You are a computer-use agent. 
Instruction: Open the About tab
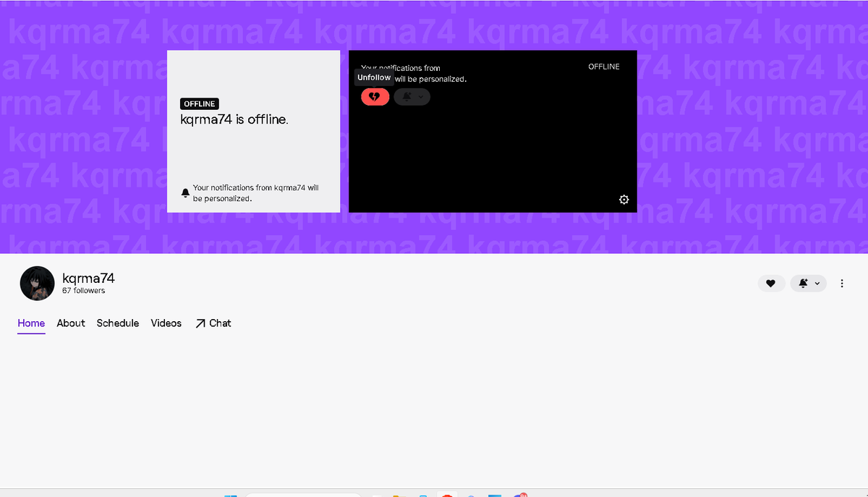(71, 323)
